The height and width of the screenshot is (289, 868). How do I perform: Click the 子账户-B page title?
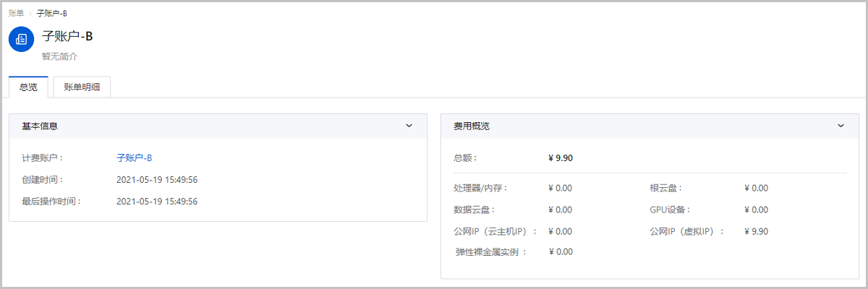[x=67, y=37]
